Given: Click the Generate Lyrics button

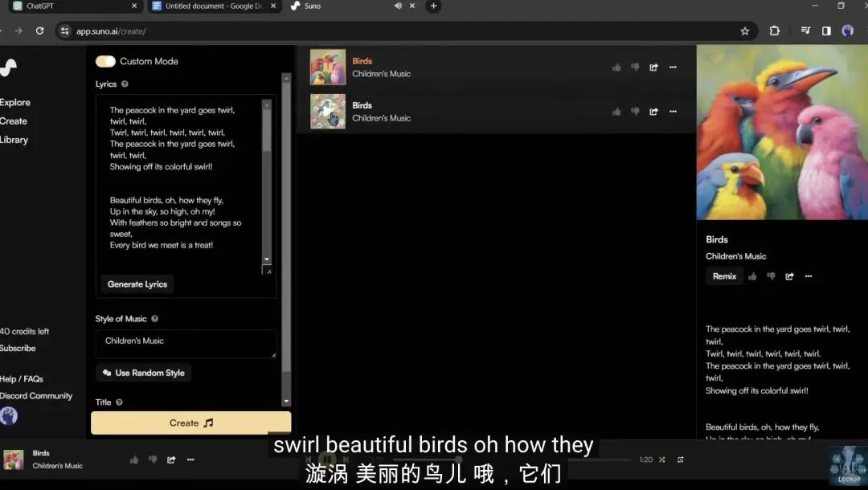Looking at the screenshot, I should pyautogui.click(x=137, y=284).
